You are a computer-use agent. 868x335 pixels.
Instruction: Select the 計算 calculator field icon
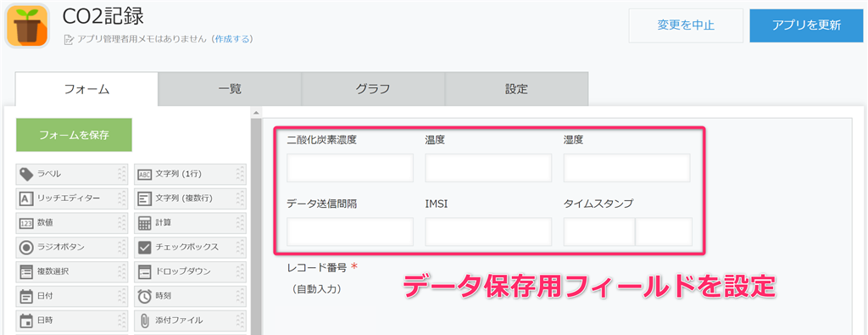click(144, 223)
